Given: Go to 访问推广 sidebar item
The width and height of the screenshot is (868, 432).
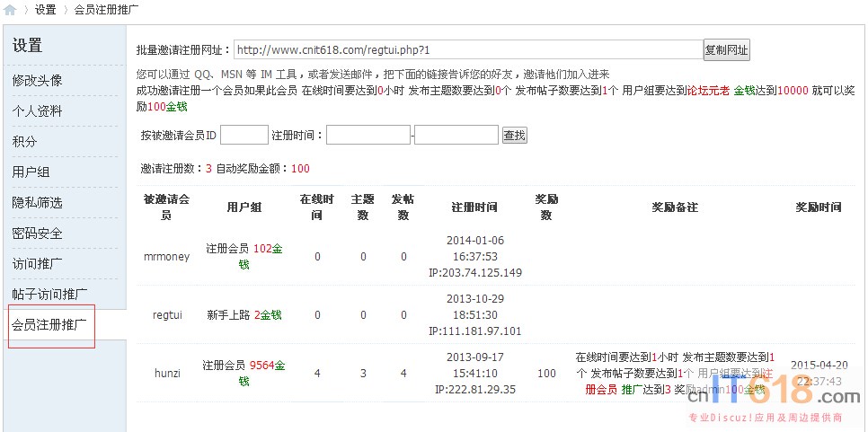Looking at the screenshot, I should click(x=37, y=264).
